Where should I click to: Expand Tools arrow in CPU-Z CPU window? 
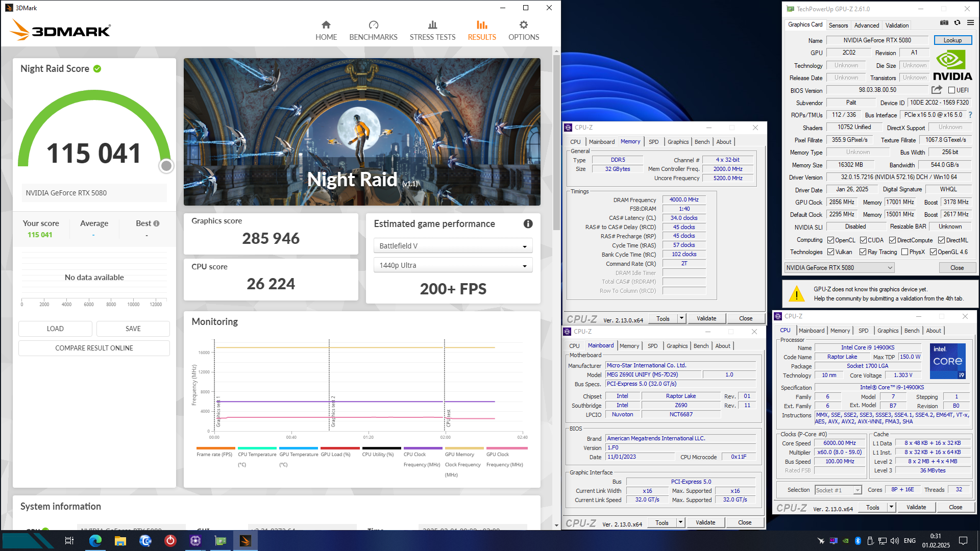tap(891, 507)
